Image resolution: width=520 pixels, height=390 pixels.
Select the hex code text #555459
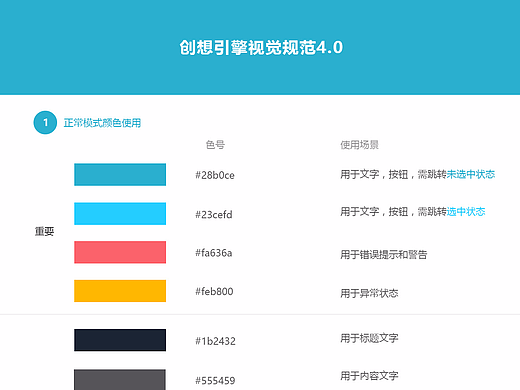point(215,381)
